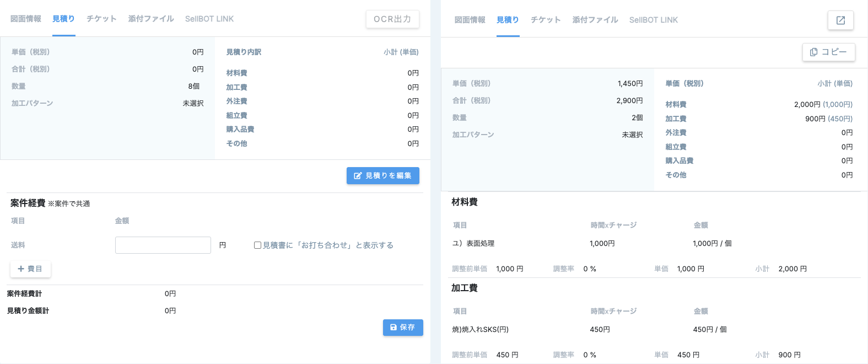Click the 見積りを編集 button
The width and height of the screenshot is (868, 364).
click(x=383, y=175)
